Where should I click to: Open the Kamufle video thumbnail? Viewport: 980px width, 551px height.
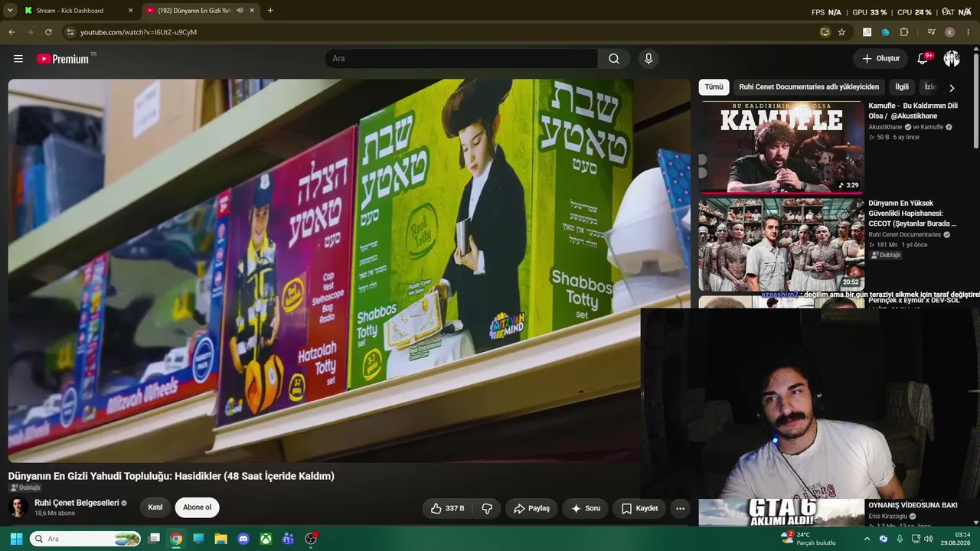coord(781,147)
